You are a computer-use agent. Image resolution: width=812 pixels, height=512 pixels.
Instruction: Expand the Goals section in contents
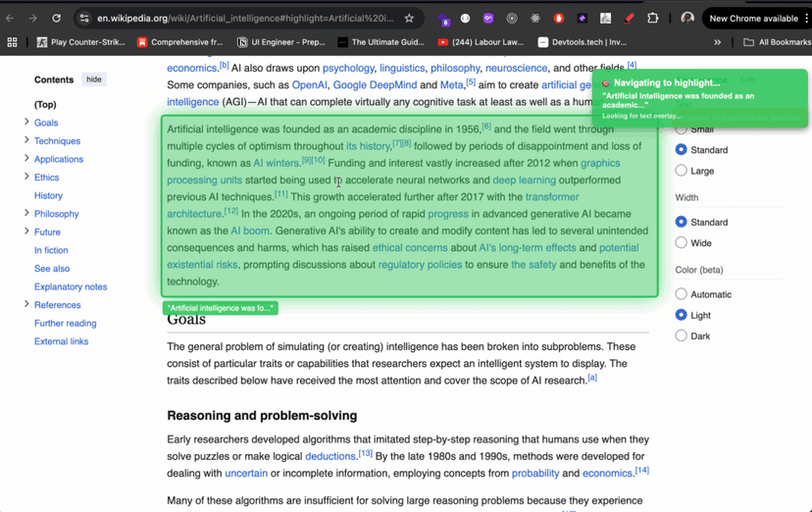click(x=26, y=123)
